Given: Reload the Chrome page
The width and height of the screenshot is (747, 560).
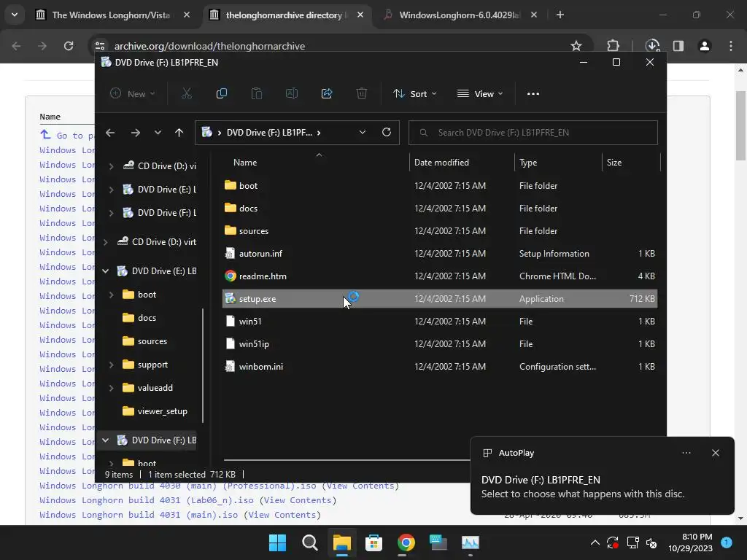Looking at the screenshot, I should pyautogui.click(x=69, y=46).
